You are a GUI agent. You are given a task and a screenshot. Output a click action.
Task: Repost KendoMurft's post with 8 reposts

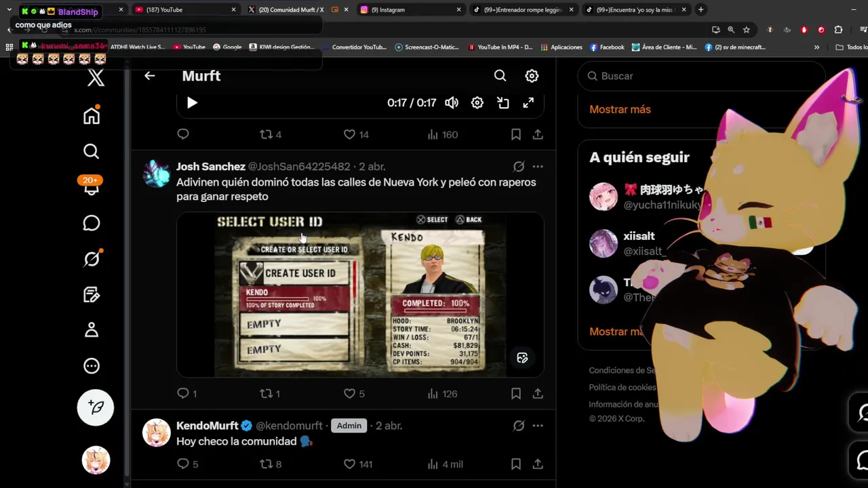(271, 464)
